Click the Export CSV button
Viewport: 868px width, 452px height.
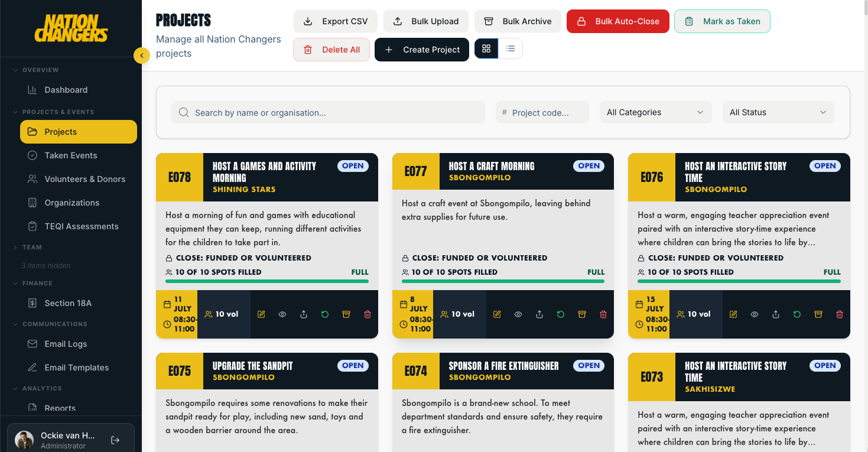(x=336, y=21)
